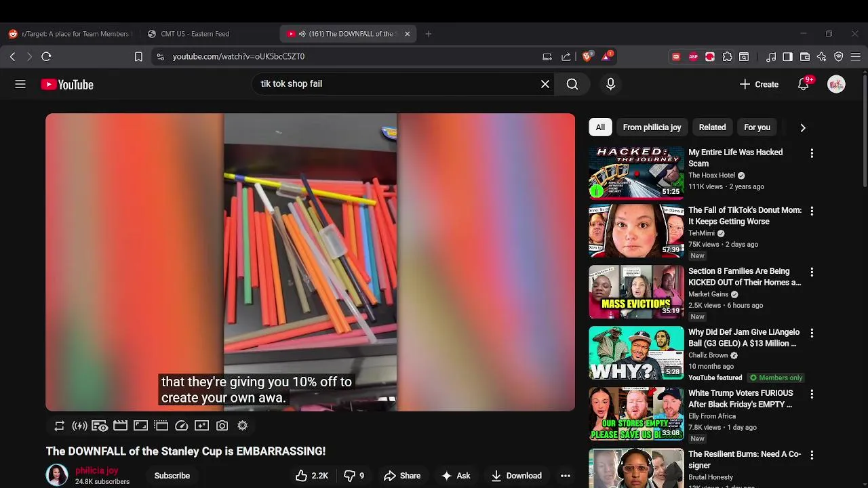Open options for 'White Trump Voters FURIOUS' video

(812, 394)
